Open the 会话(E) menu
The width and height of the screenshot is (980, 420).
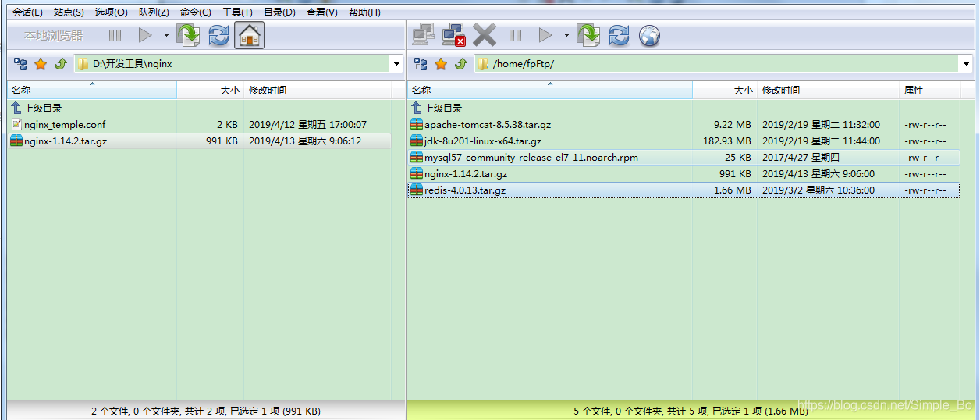(x=27, y=12)
